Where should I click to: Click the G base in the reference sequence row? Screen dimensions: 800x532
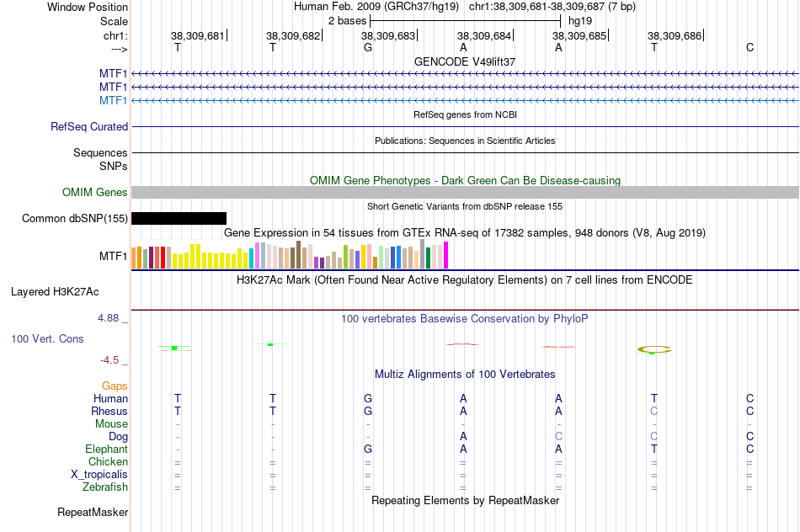coord(368,47)
